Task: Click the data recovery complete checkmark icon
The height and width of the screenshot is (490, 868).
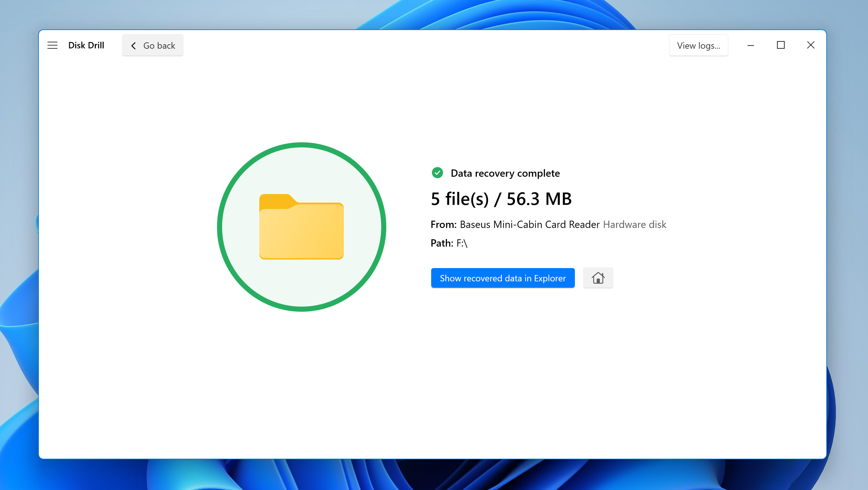Action: (437, 173)
